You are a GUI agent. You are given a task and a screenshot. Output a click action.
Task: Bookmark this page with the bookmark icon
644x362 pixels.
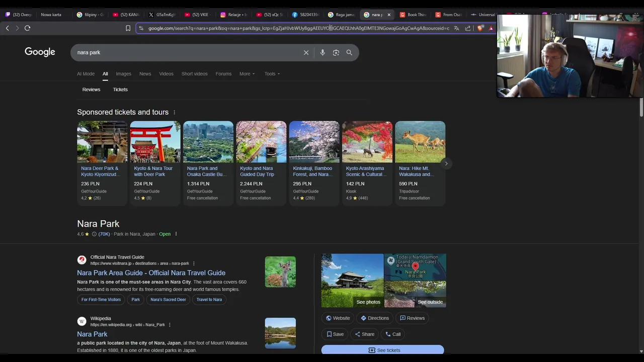point(128,28)
